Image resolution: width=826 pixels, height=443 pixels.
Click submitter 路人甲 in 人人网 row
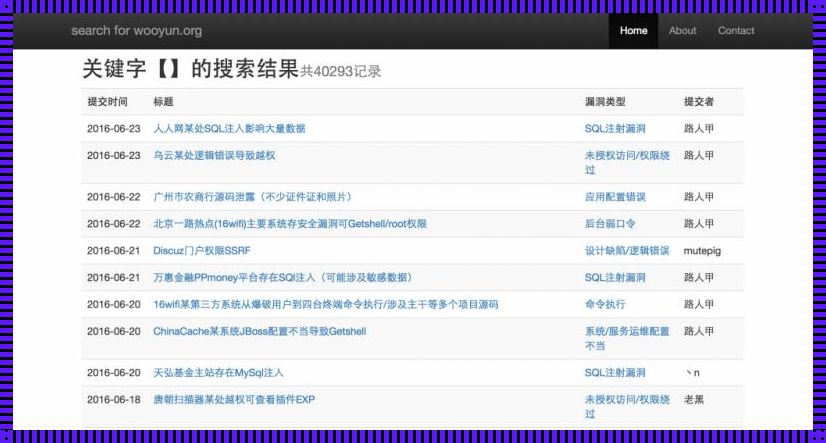699,129
